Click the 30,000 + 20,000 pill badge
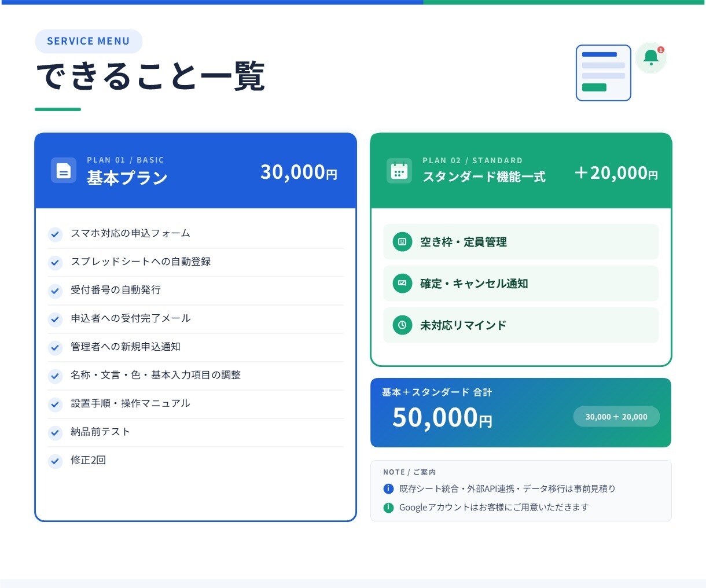This screenshot has width=706, height=588. [616, 417]
